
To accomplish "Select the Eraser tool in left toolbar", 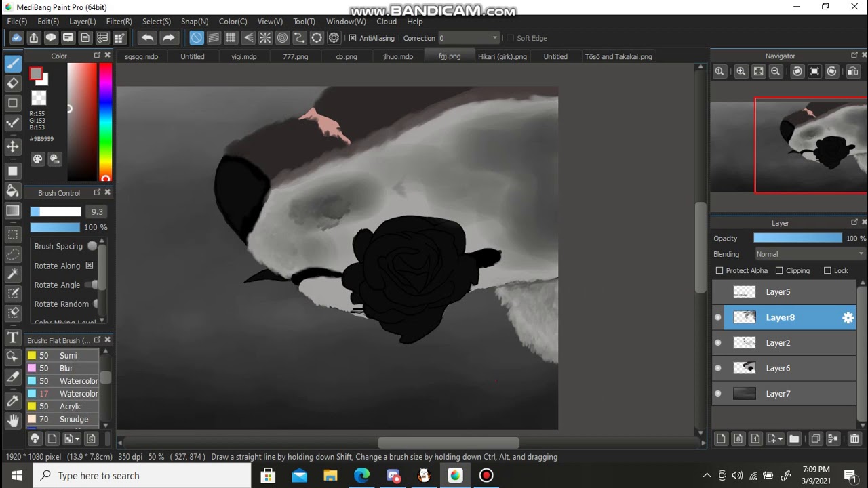I will pos(13,83).
